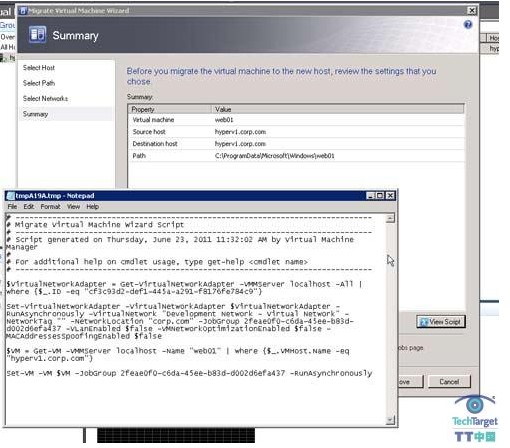Click Notepad scrollbar up arrow
This screenshot has height=448, width=510.
tap(390, 219)
